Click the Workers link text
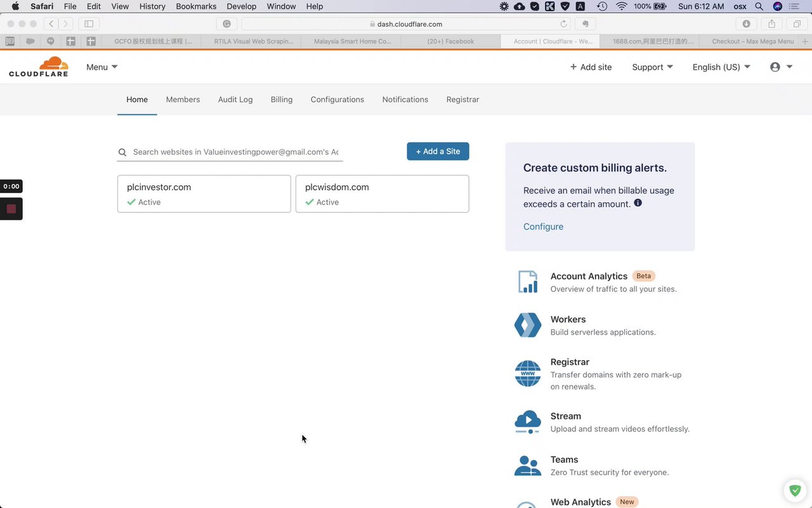The image size is (812, 508). pyautogui.click(x=568, y=319)
